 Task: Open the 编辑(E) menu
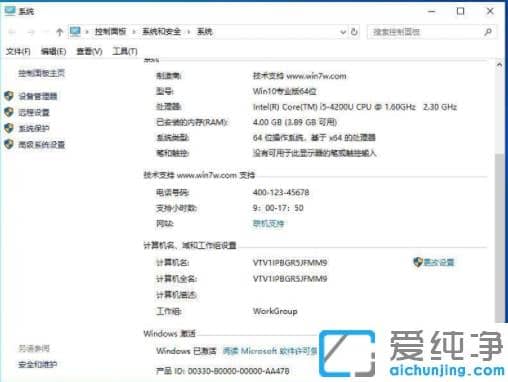coord(53,51)
